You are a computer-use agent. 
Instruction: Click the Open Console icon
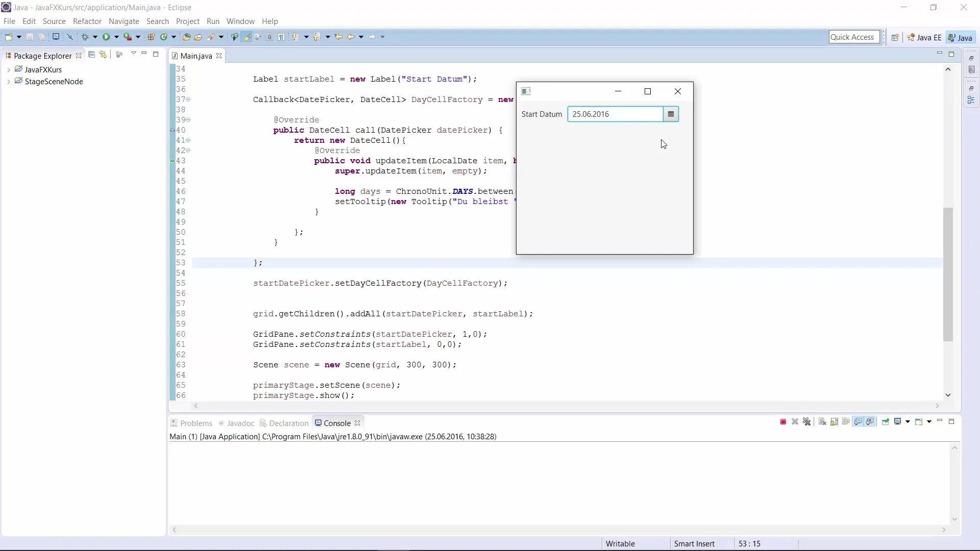tap(918, 421)
